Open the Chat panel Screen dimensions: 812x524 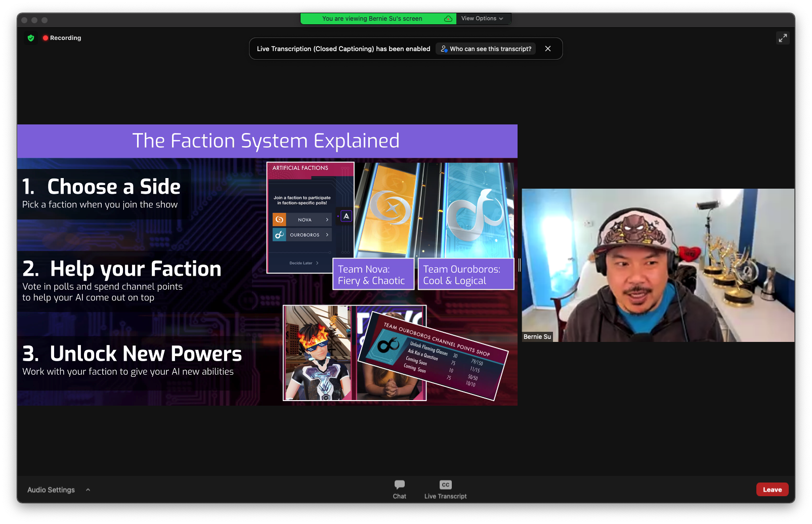point(400,489)
